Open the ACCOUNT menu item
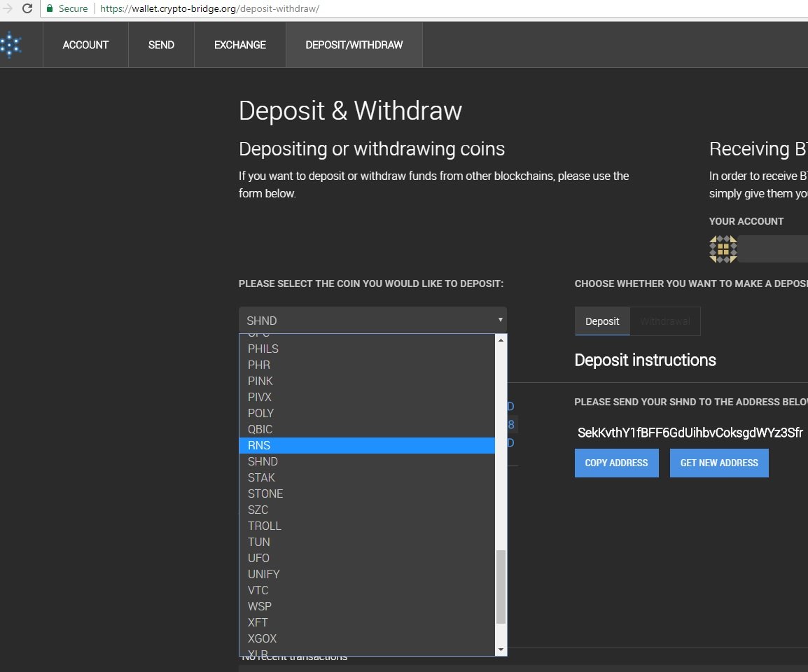 click(x=85, y=45)
